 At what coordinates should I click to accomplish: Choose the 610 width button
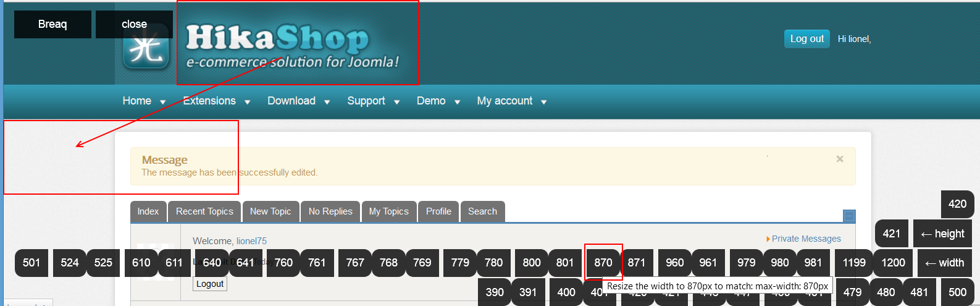[141, 263]
